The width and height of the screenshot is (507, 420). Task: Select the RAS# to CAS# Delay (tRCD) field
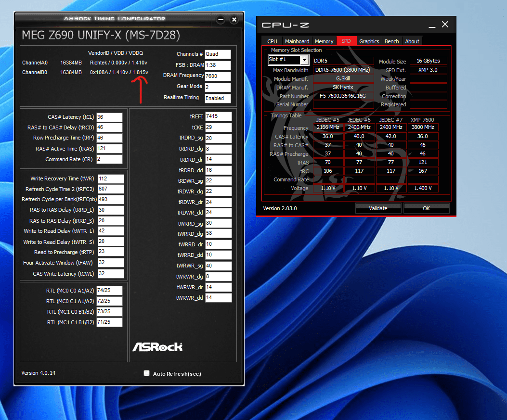[109, 127]
